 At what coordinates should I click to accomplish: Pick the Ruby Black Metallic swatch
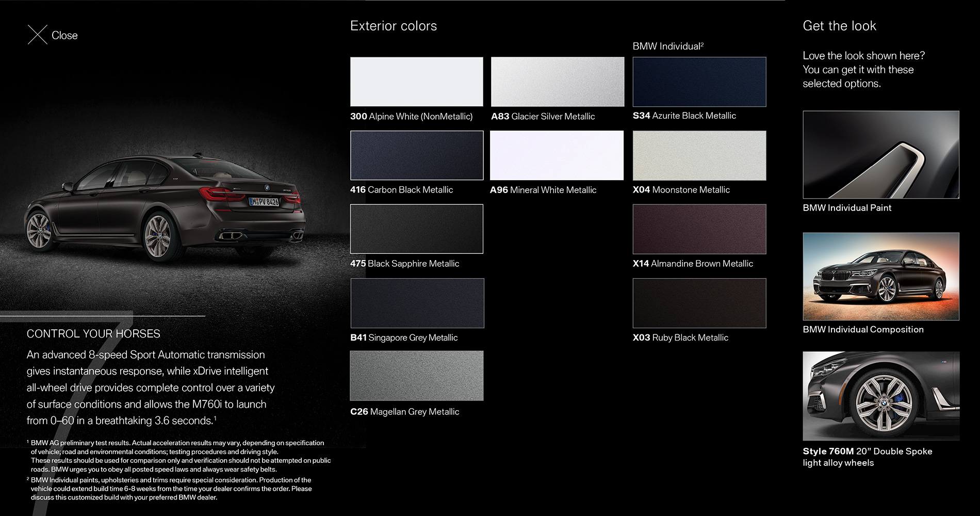pos(699,303)
